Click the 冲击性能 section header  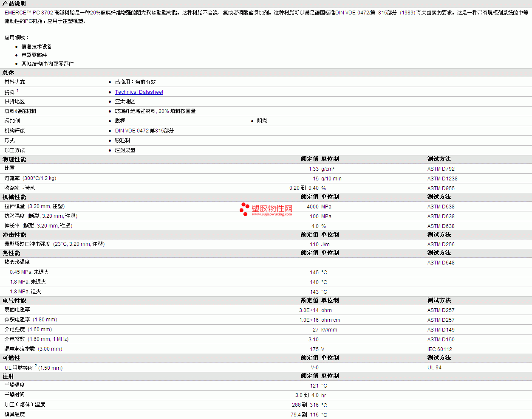coord(14,235)
